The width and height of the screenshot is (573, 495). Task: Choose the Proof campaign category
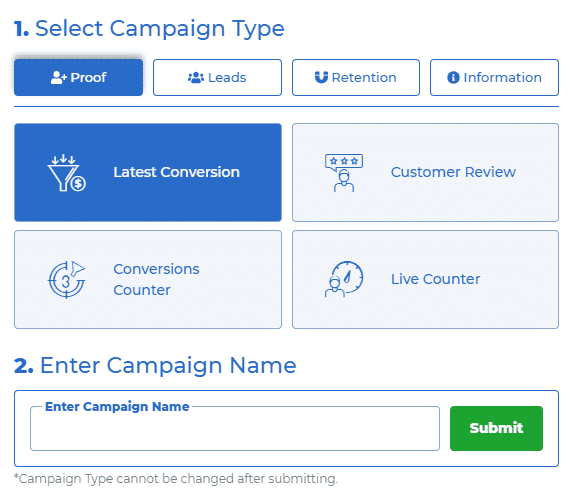(79, 77)
